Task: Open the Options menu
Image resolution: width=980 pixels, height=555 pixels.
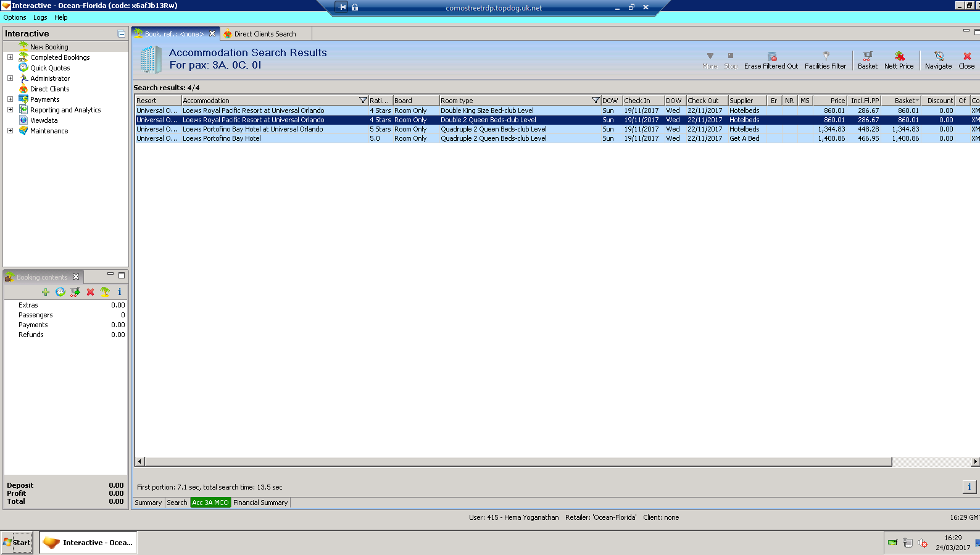Action: pyautogui.click(x=15, y=17)
